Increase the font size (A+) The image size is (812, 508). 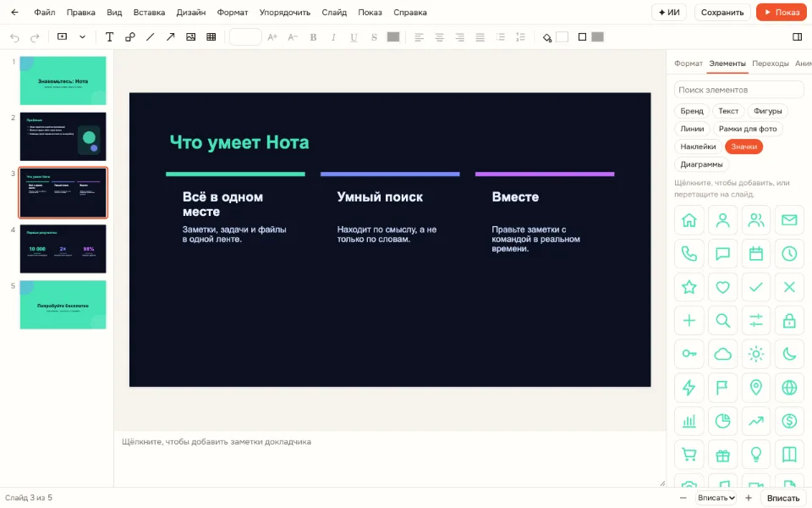click(x=272, y=36)
